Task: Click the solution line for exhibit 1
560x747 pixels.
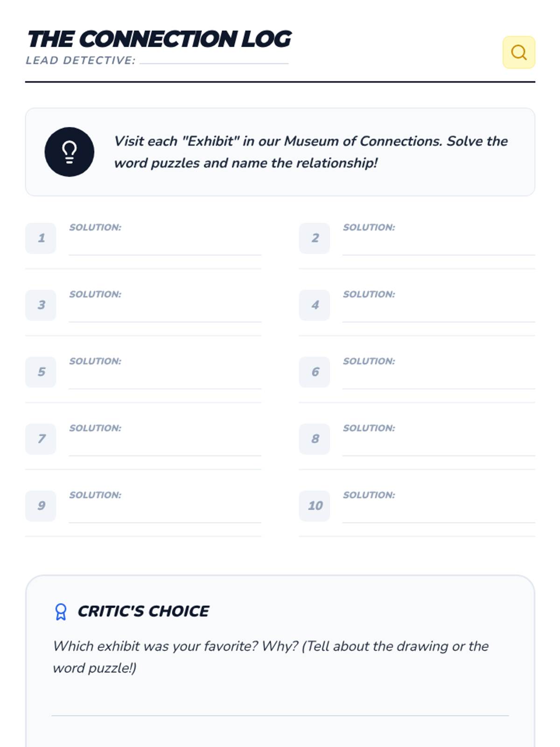Action: [x=165, y=247]
